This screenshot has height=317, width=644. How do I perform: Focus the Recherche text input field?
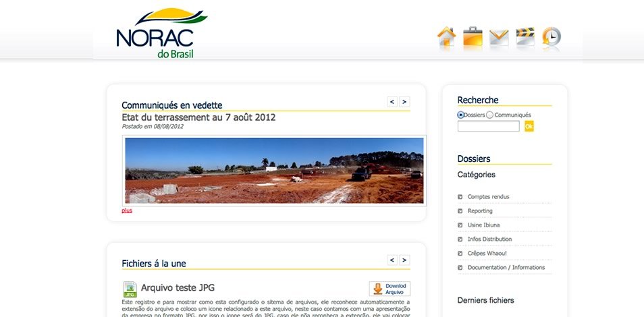point(488,127)
